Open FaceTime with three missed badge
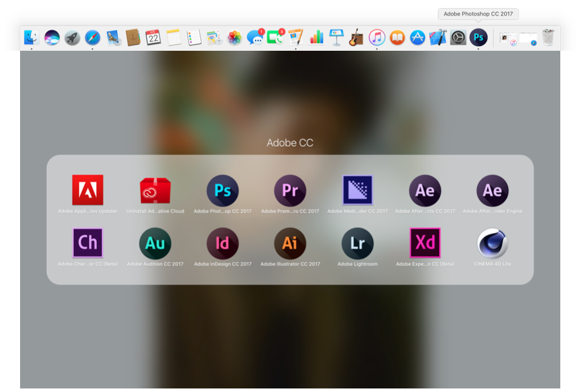The width and height of the screenshot is (578, 392). pyautogui.click(x=275, y=37)
